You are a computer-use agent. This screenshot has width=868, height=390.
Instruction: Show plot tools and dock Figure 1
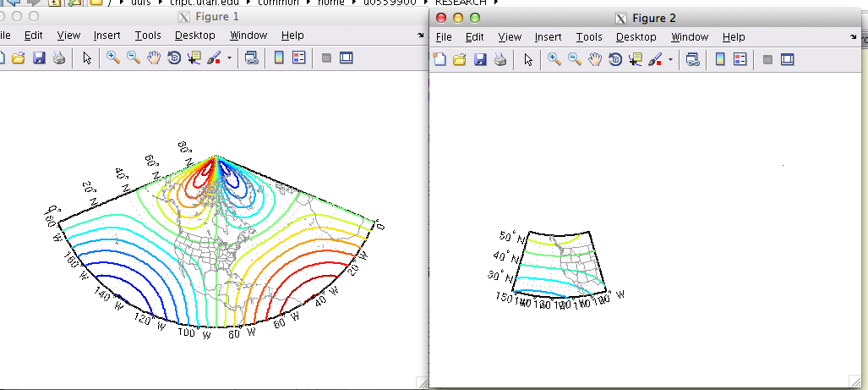pyautogui.click(x=347, y=58)
